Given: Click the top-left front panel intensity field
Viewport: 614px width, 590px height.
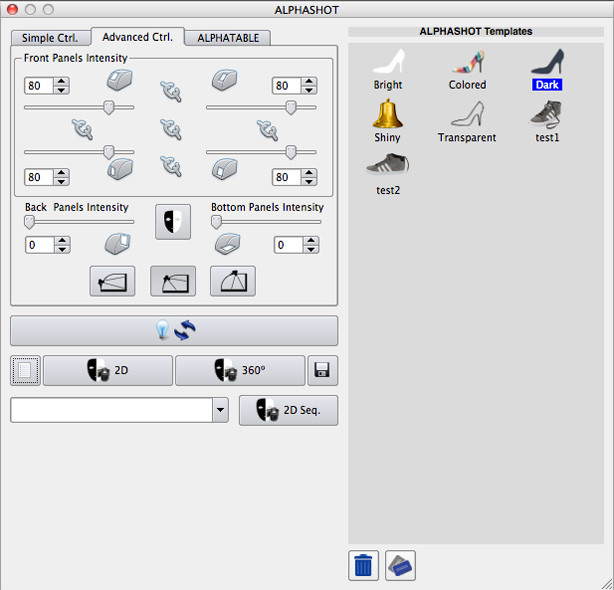Looking at the screenshot, I should (x=39, y=86).
